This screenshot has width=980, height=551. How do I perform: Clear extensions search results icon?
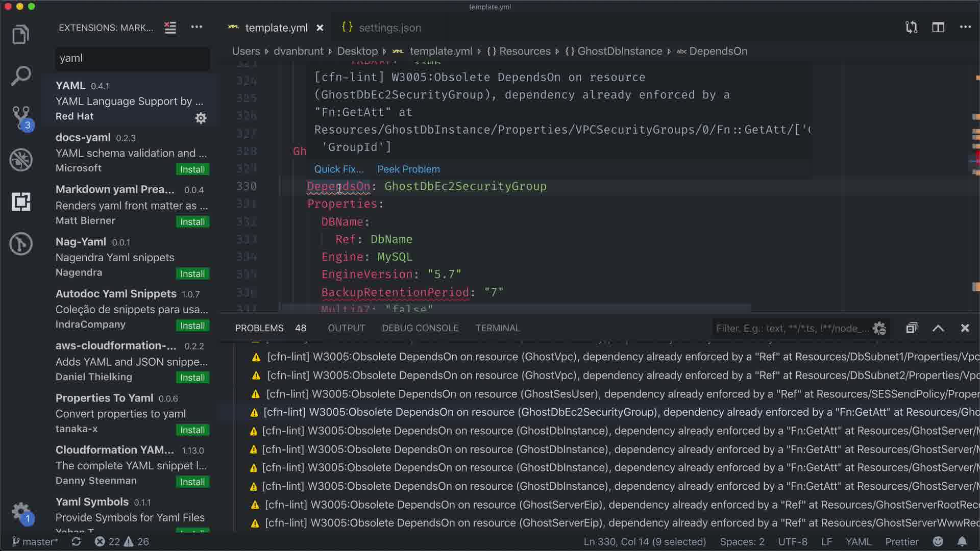[170, 28]
